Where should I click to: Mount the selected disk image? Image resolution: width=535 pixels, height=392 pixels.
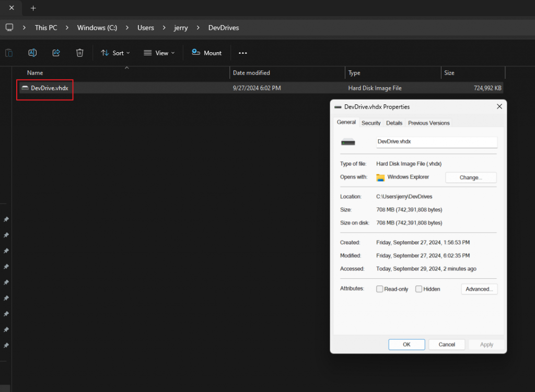[x=207, y=53]
